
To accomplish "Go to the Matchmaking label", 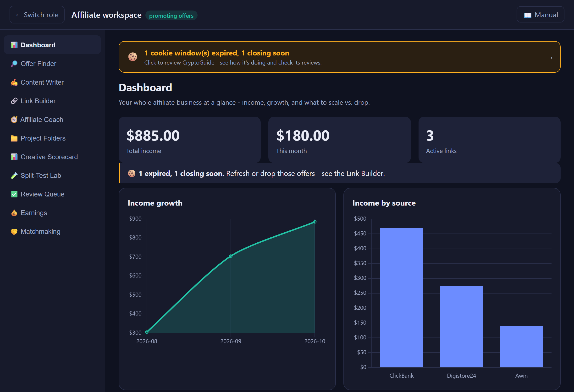I will (x=40, y=232).
